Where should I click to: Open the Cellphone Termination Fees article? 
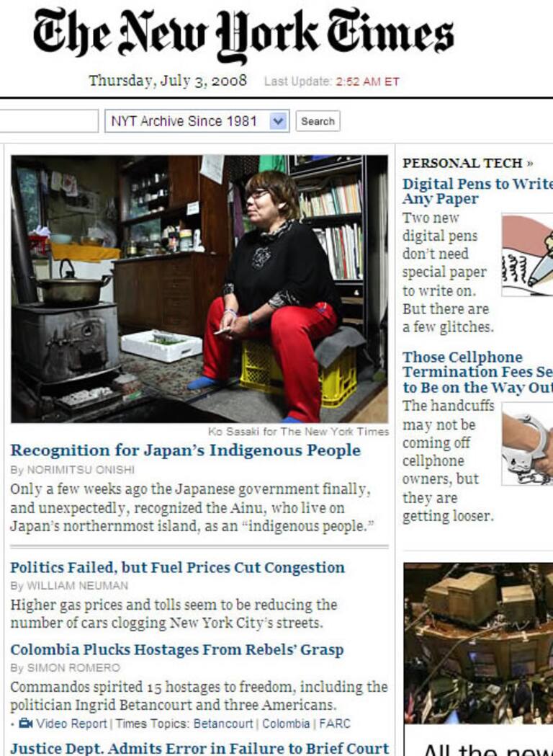pyautogui.click(x=477, y=372)
